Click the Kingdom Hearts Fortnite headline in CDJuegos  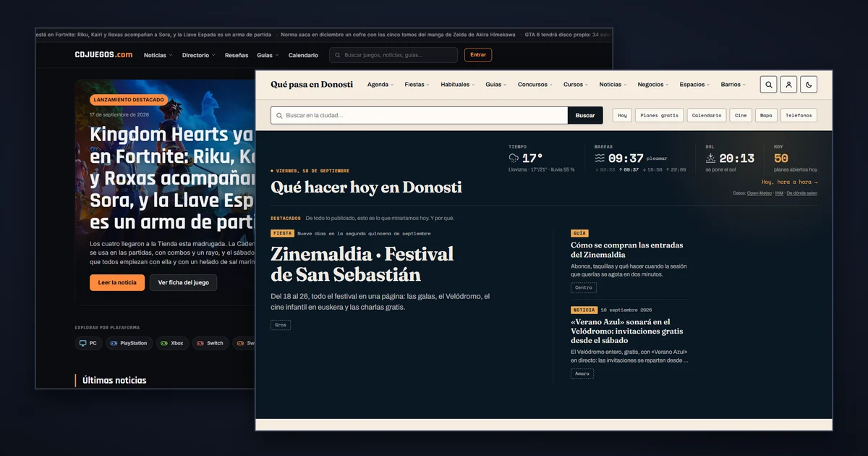pyautogui.click(x=171, y=178)
